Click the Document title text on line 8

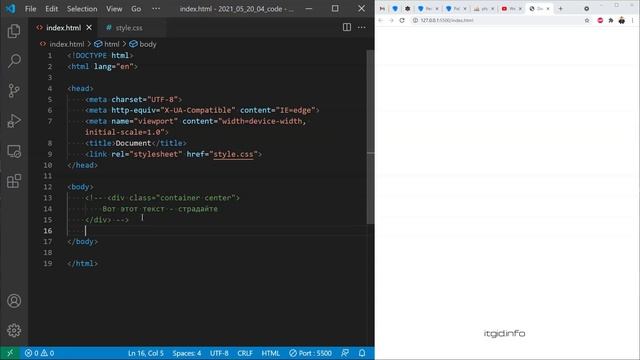(133, 143)
